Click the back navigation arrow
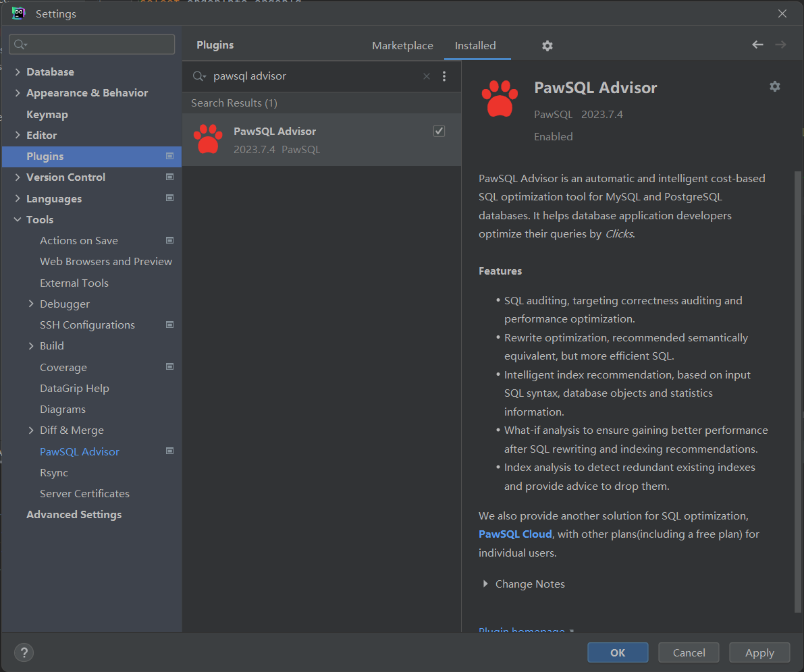This screenshot has height=672, width=804. tap(757, 45)
